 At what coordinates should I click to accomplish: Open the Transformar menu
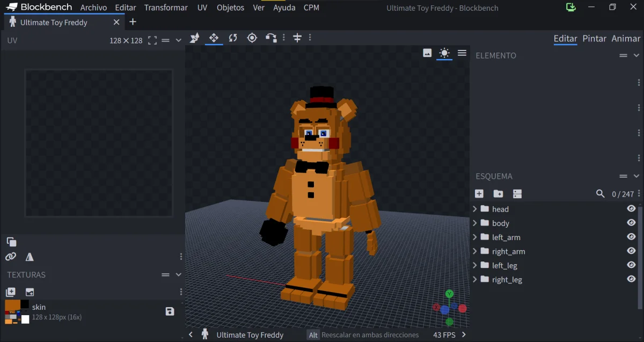(x=166, y=8)
